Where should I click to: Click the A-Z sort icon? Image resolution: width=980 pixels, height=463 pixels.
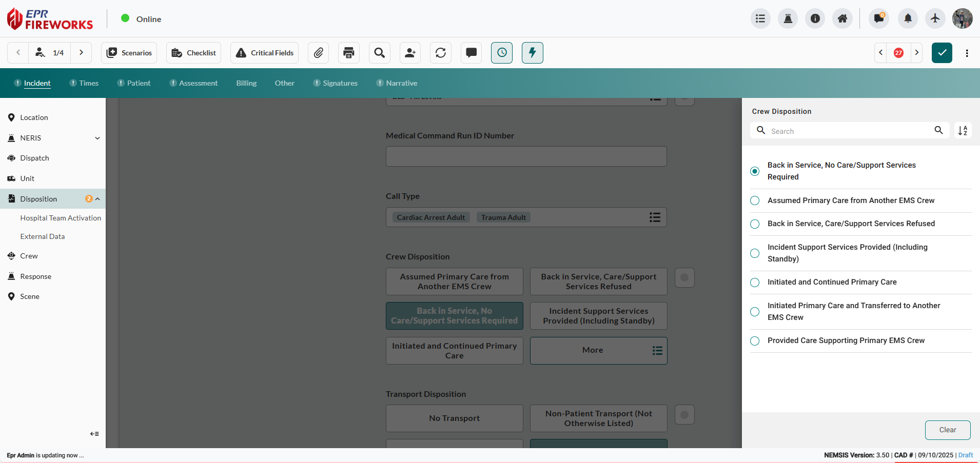(x=963, y=131)
